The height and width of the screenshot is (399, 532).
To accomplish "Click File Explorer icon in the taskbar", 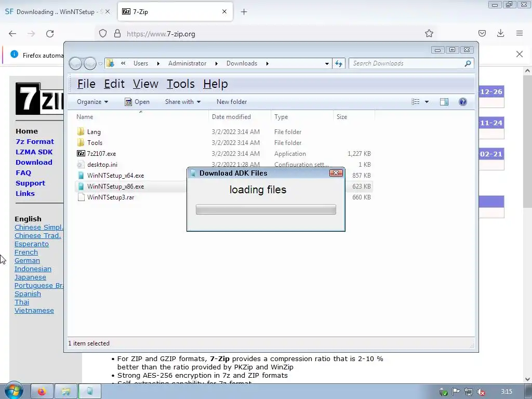I will tap(66, 392).
